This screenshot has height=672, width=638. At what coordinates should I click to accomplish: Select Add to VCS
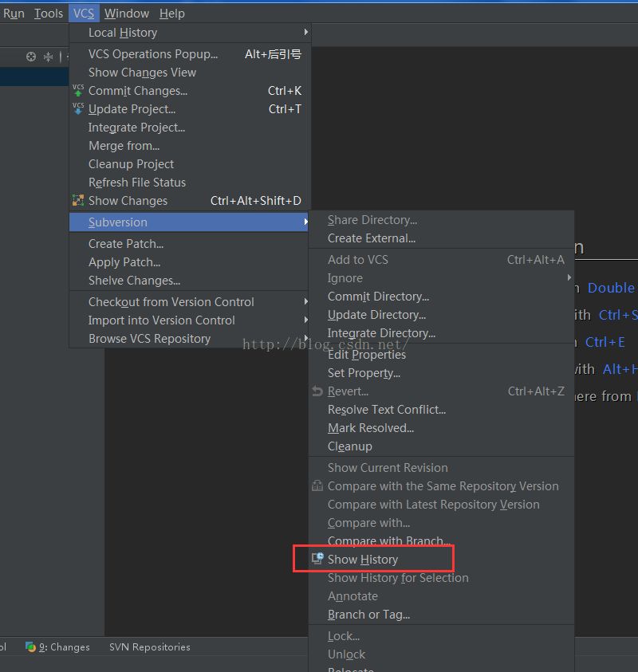coord(441,260)
